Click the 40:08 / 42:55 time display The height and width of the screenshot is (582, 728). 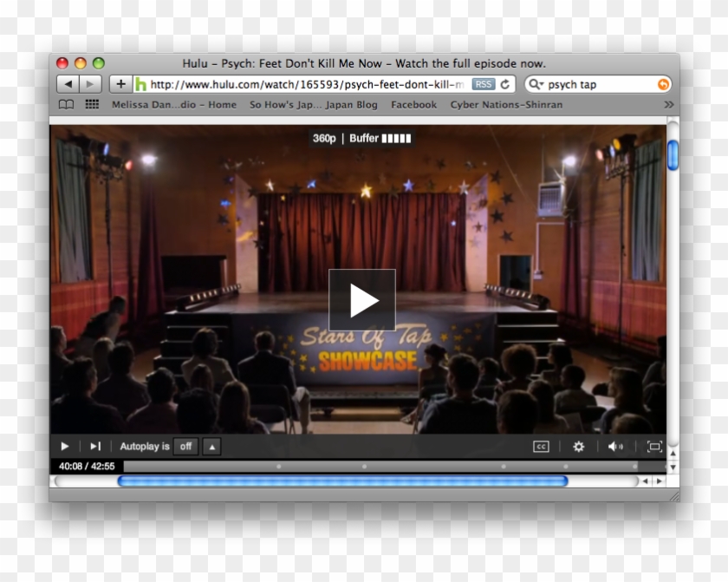point(87,466)
